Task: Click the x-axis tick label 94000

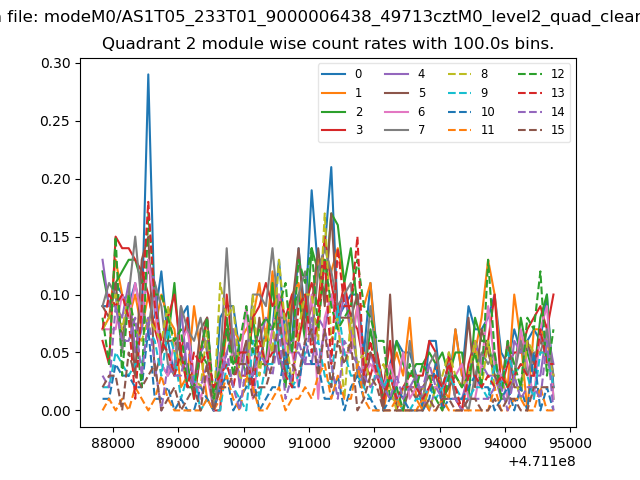Action: click(x=506, y=443)
